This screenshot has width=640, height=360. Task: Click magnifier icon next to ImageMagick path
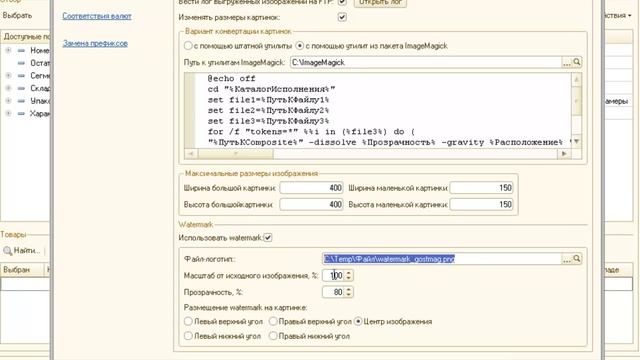coord(577,62)
